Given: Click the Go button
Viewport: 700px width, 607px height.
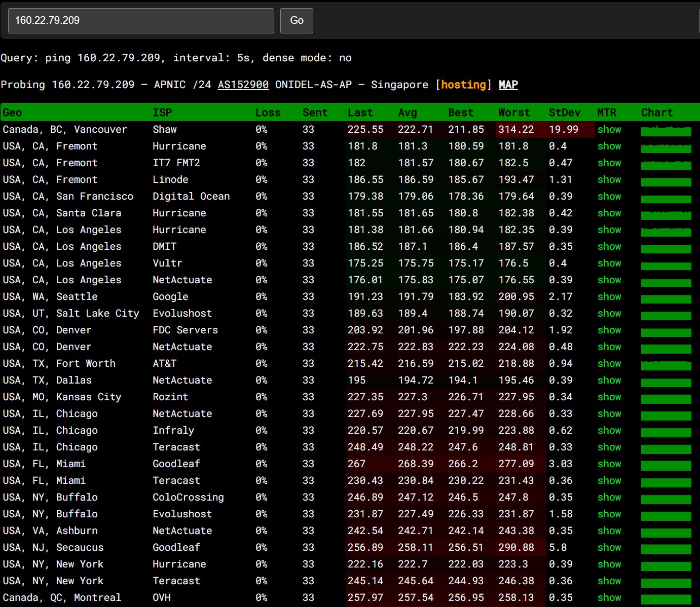Looking at the screenshot, I should pyautogui.click(x=297, y=21).
